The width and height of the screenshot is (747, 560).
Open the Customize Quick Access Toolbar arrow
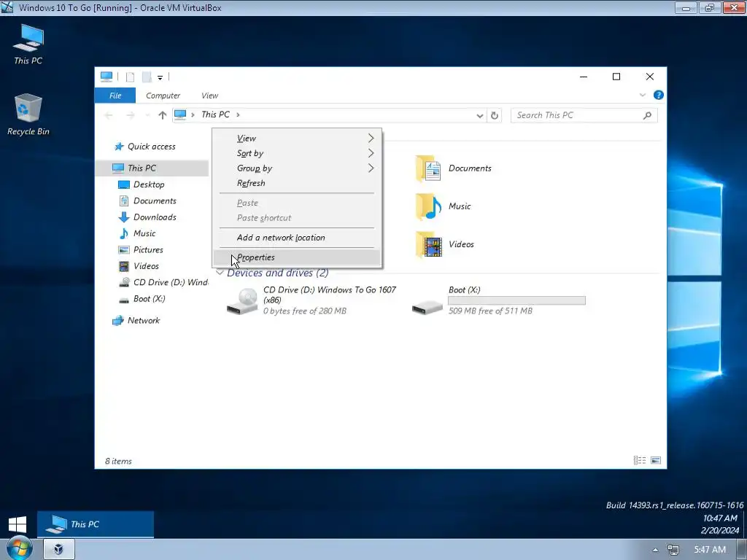160,77
